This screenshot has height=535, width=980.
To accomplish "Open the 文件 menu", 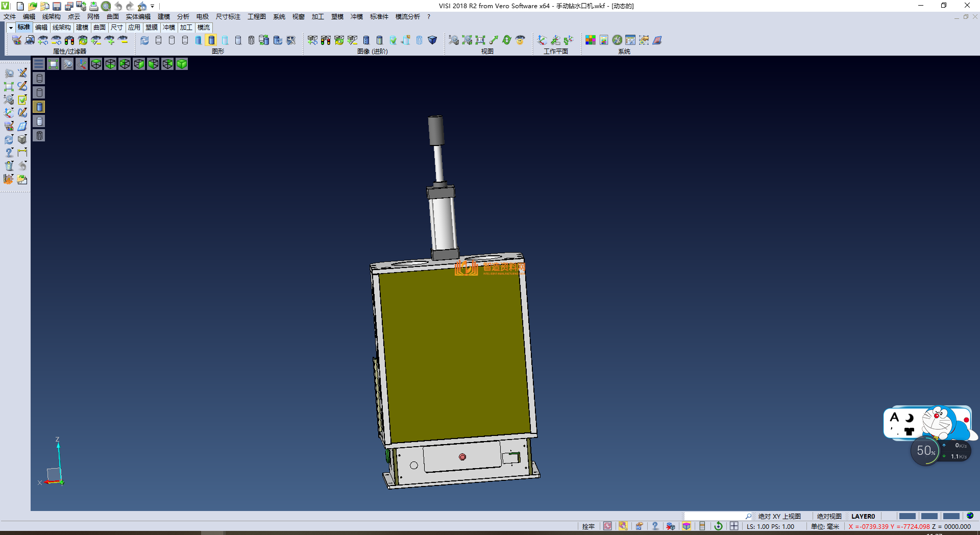I will pos(10,17).
